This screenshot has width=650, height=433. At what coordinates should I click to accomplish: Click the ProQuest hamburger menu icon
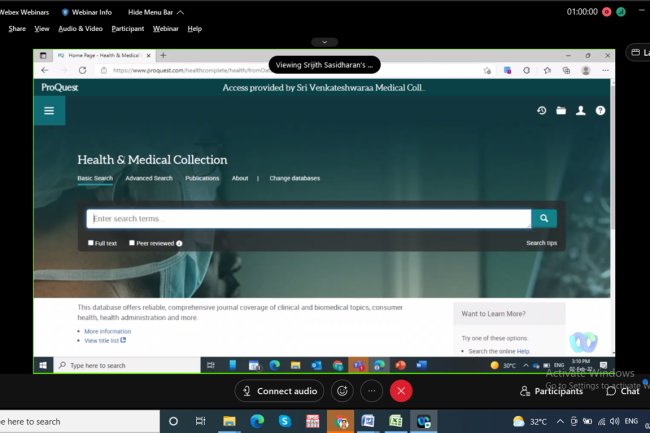click(49, 111)
